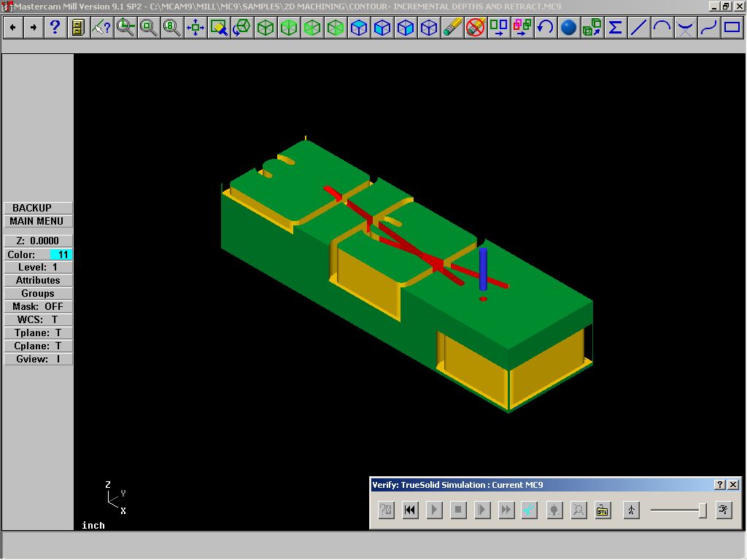Open Verify dialog help question button

[x=720, y=485]
